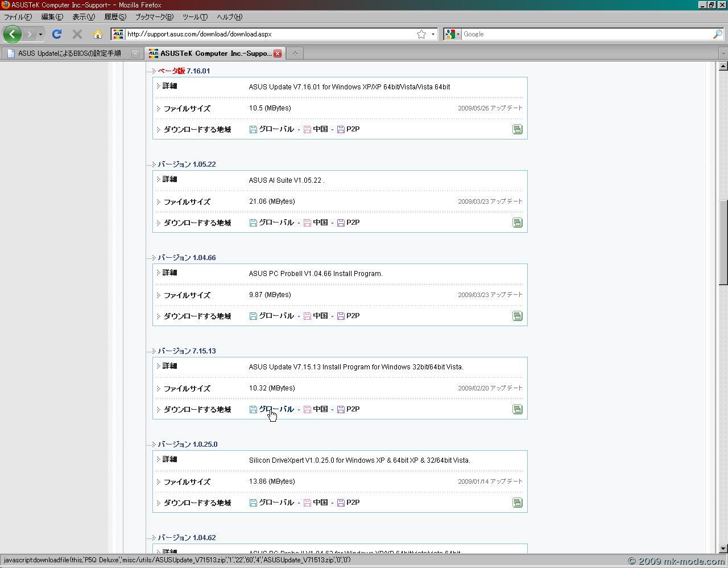The height and width of the screenshot is (568, 728).
Task: Open the ツール menu
Action: click(195, 17)
